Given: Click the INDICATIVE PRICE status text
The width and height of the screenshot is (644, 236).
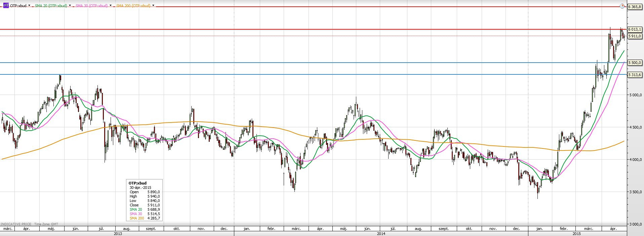Looking at the screenshot, I should point(16,224).
